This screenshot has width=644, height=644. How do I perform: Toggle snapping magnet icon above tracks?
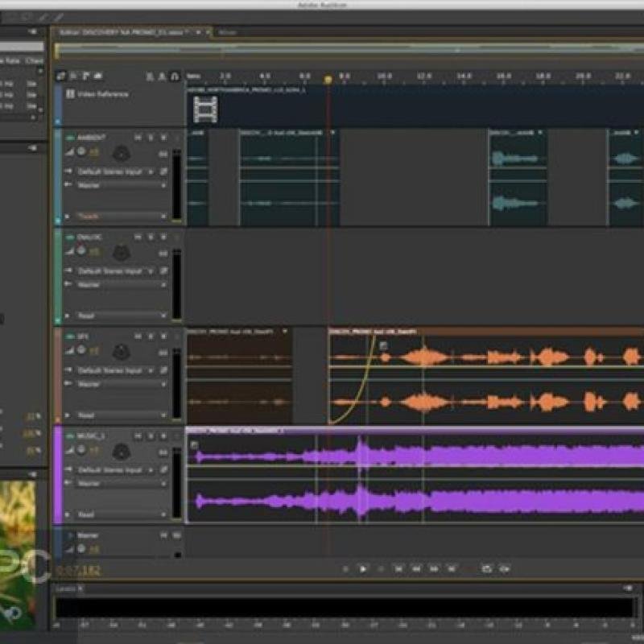(175, 76)
